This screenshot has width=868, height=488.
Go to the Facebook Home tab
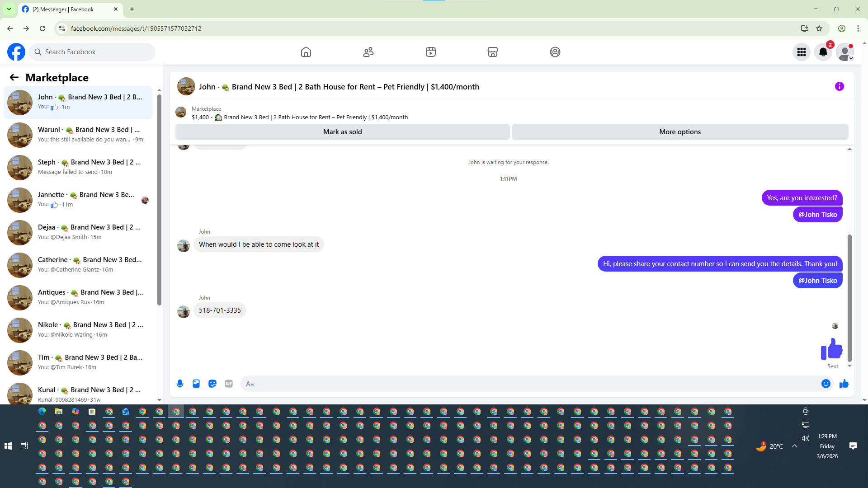coord(306,52)
